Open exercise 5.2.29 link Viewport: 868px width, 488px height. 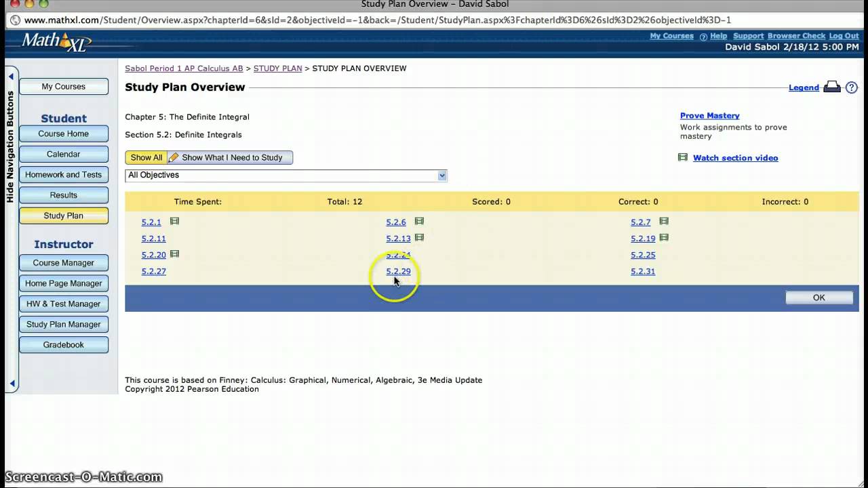[398, 271]
